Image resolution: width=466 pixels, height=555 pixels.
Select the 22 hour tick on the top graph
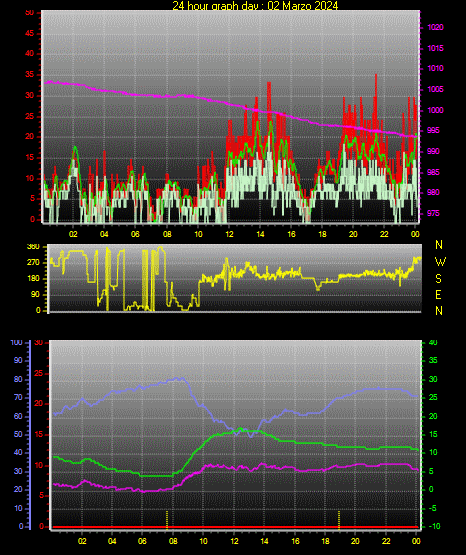tap(384, 234)
